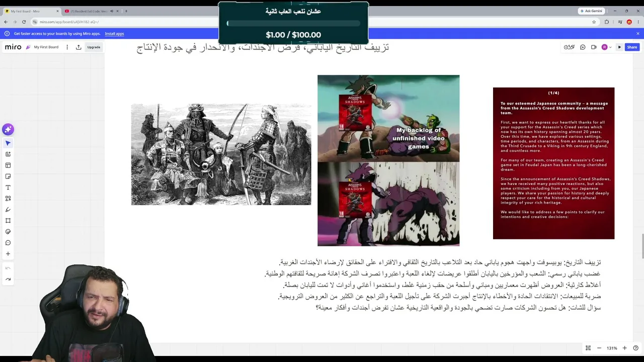
Task: Open more tools plus button
Action: [x=8, y=254]
